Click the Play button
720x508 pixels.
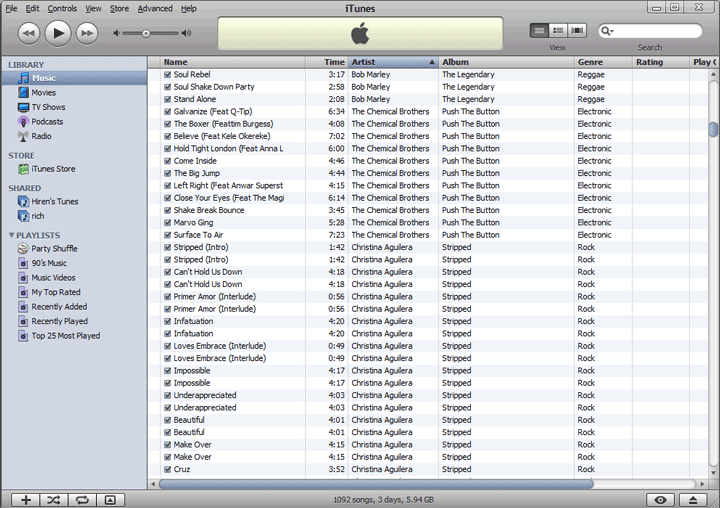(58, 33)
